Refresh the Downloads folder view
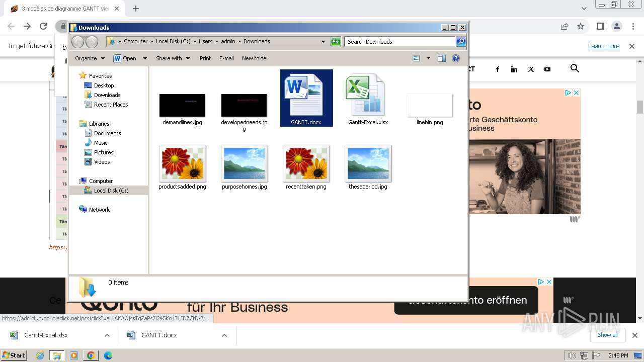This screenshot has width=644, height=362. click(336, 42)
